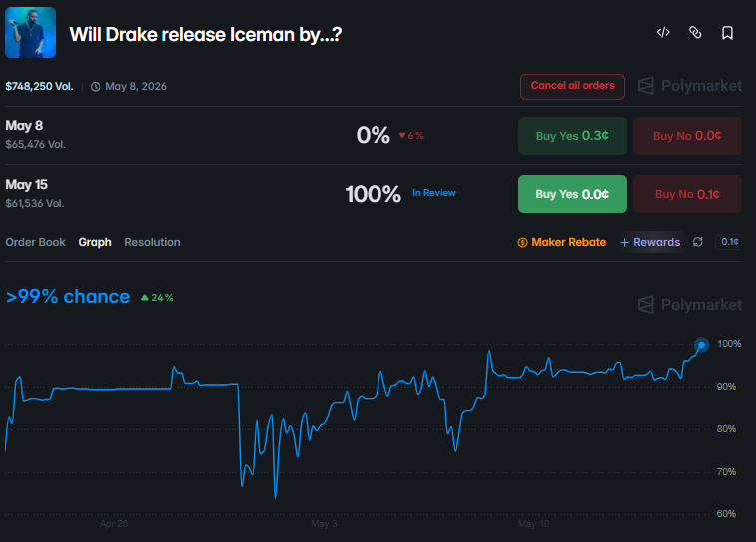Viewport: 756px width, 542px height.
Task: Click the 6% decrease indicator
Action: pos(411,136)
